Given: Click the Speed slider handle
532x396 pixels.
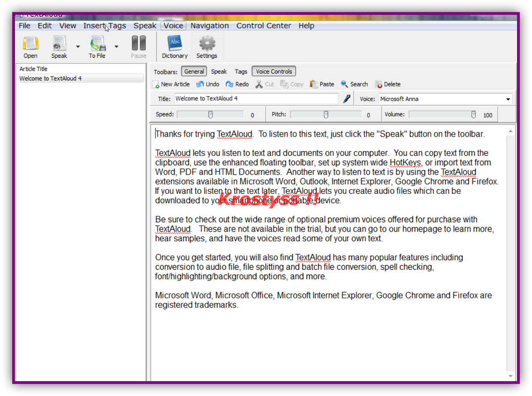Looking at the screenshot, I should [210, 115].
